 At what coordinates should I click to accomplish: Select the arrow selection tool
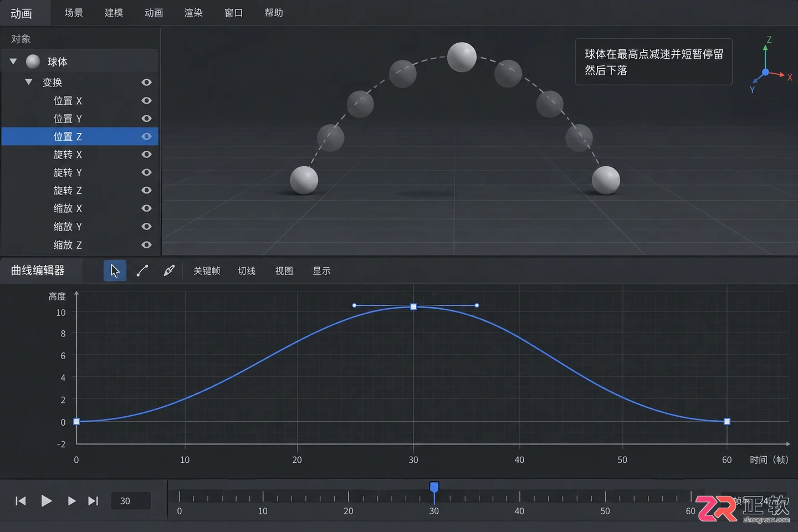point(115,270)
